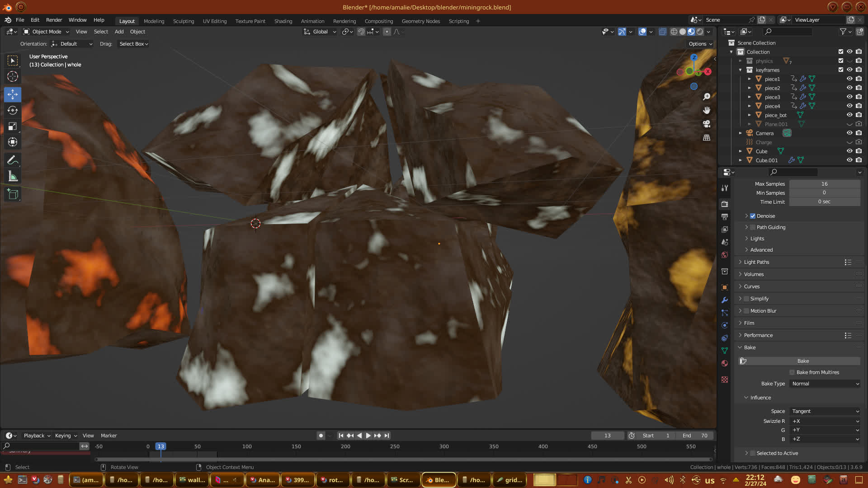Viewport: 868px width, 488px height.
Task: Disable the Denoise checkbox
Action: pos(753,216)
